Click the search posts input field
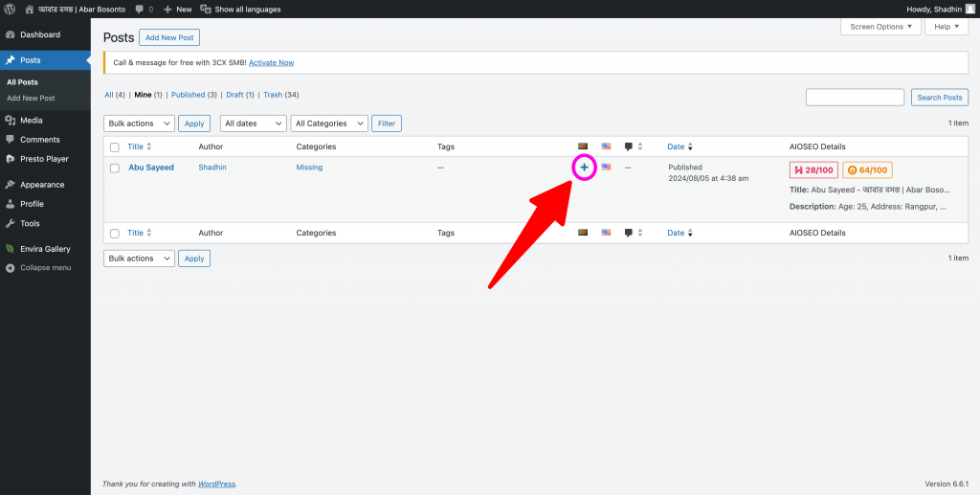Screen dimensions: 980x495 coord(855,98)
